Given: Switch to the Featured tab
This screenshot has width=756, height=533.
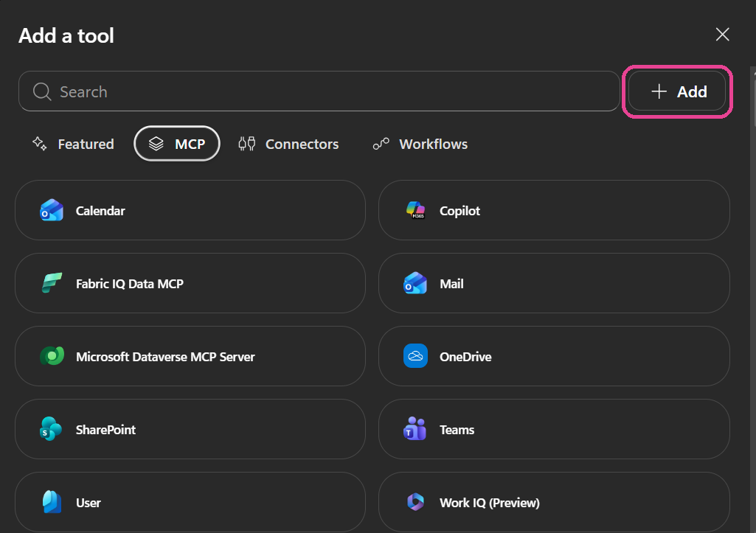Looking at the screenshot, I should [x=73, y=144].
